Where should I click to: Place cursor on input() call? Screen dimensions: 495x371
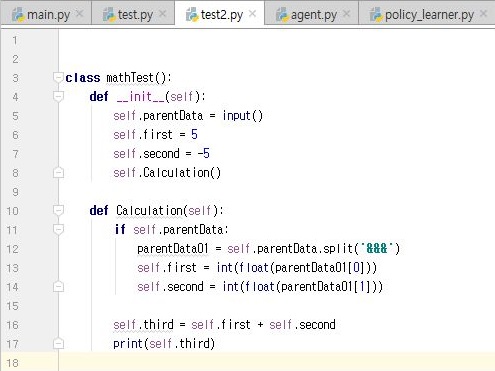click(x=243, y=116)
